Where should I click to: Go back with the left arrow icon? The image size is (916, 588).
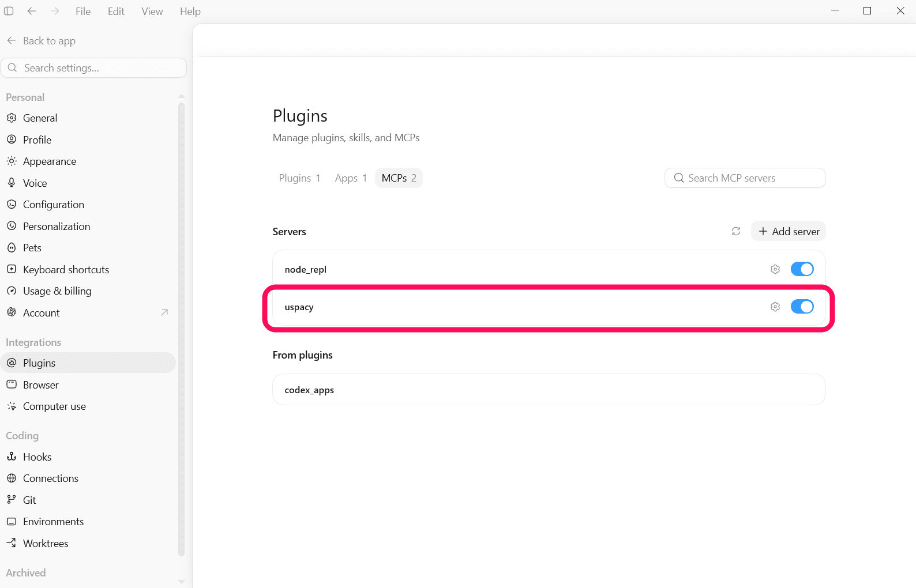32,11
